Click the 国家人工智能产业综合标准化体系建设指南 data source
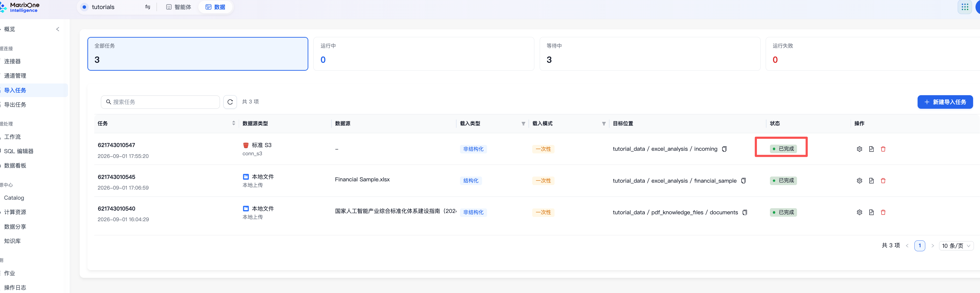The width and height of the screenshot is (980, 293). pyautogui.click(x=396, y=211)
